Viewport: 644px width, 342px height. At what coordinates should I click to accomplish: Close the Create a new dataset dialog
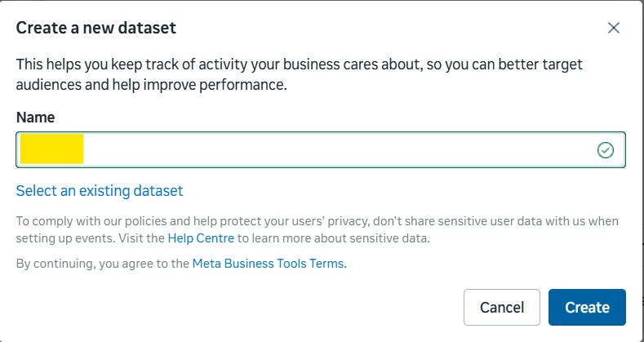tap(614, 28)
